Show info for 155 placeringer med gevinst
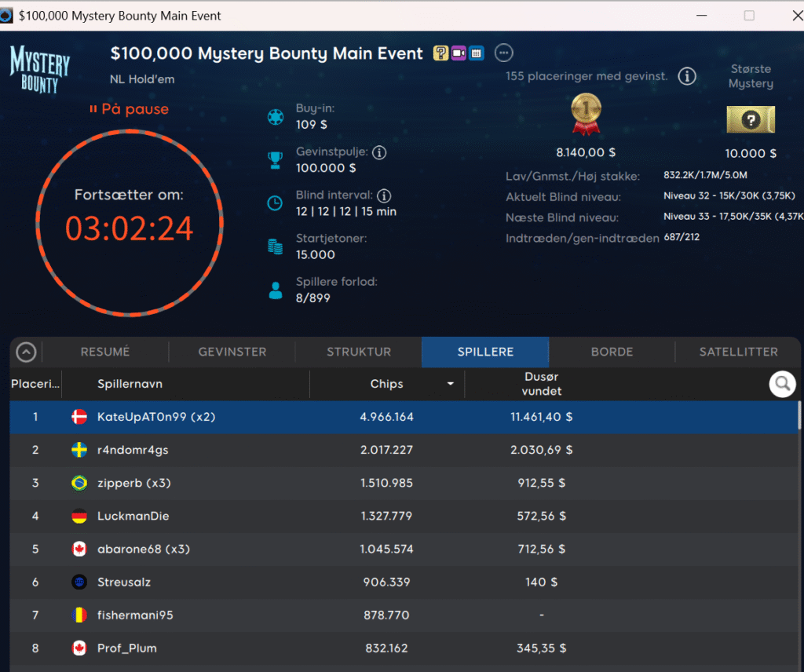The height and width of the screenshot is (672, 804). [x=687, y=76]
